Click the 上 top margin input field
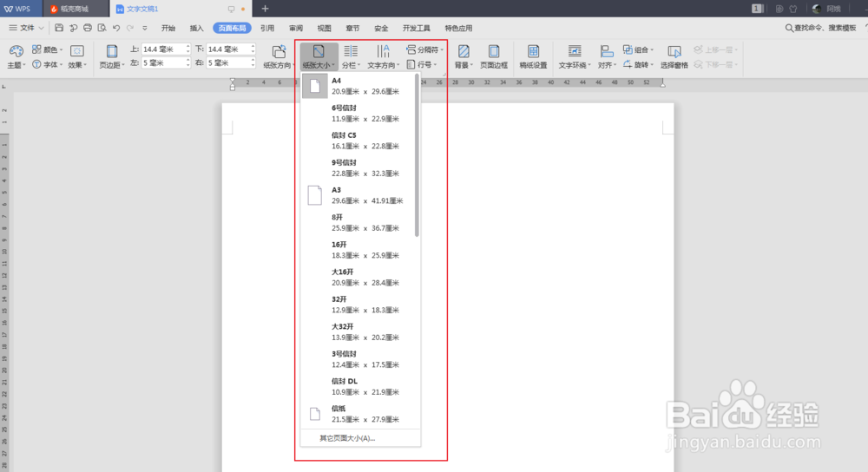The image size is (868, 472). point(163,49)
